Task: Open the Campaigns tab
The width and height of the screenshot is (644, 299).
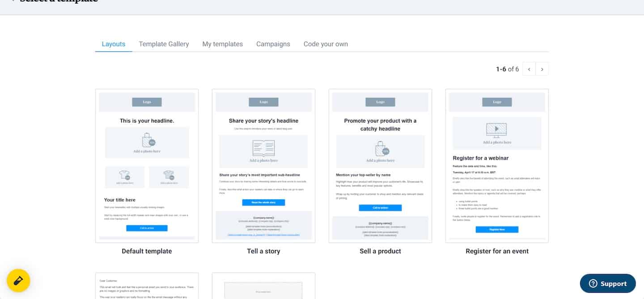Action: pos(273,44)
